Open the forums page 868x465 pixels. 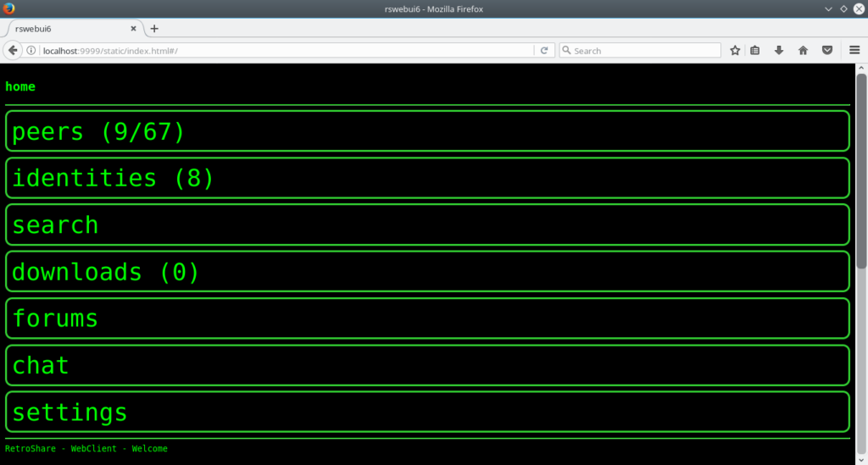pos(427,318)
